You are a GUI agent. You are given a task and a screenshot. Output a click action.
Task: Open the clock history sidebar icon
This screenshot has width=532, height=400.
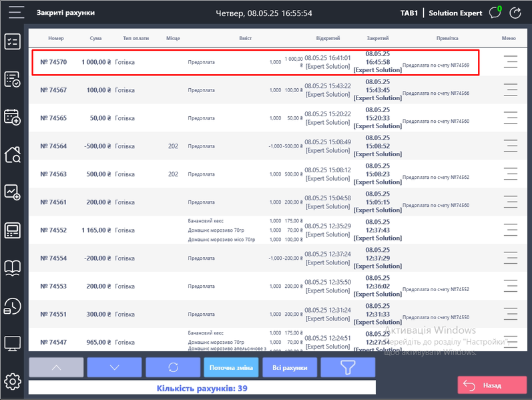(x=13, y=306)
